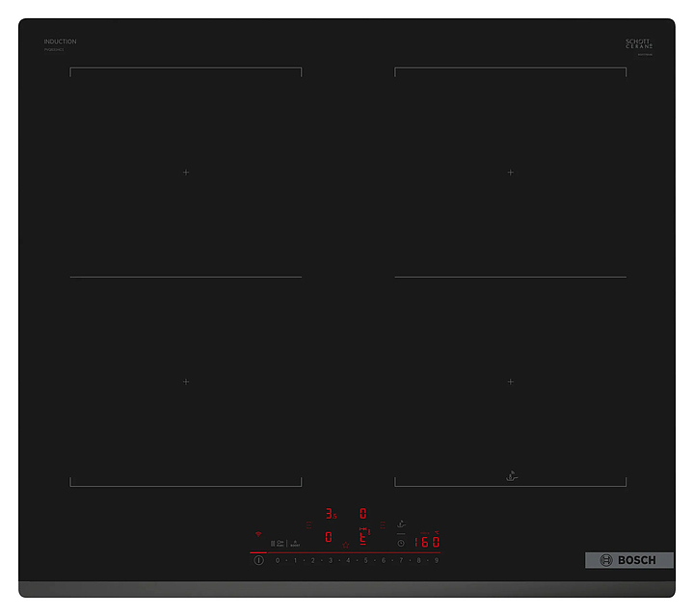This screenshot has width=694, height=616.
Task: Click the Bosch logo badge
Action: pyautogui.click(x=628, y=560)
